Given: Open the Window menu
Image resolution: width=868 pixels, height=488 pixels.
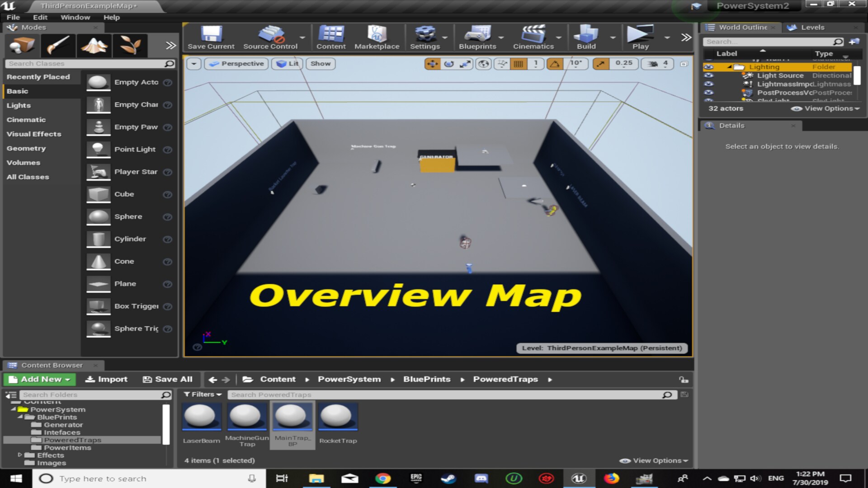Looking at the screenshot, I should [75, 17].
